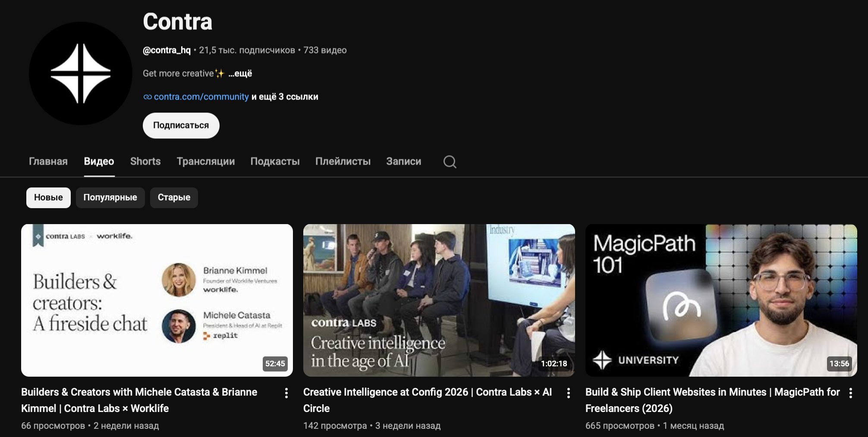Viewport: 868px width, 437px height.
Task: Open options menu for MagicPath video
Action: coord(850,393)
